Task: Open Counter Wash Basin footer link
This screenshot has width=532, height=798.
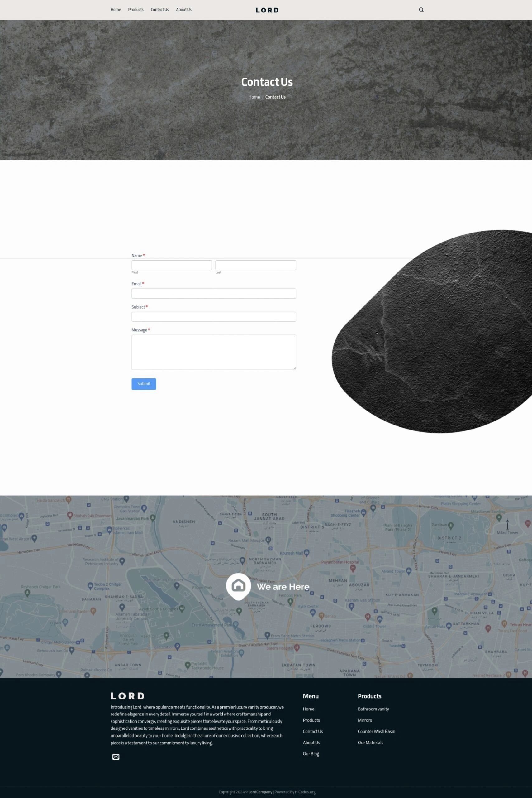Action: coord(376,731)
